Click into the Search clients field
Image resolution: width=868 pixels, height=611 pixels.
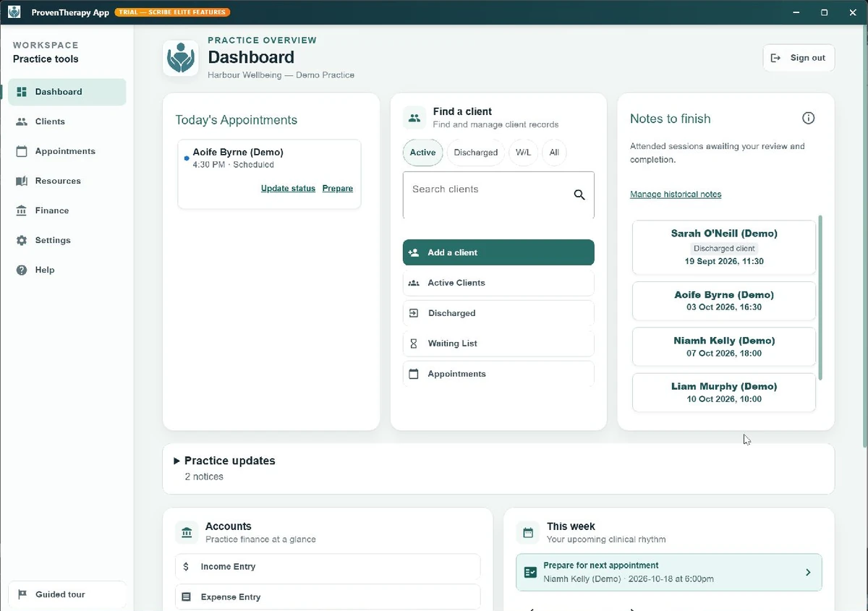(x=498, y=195)
